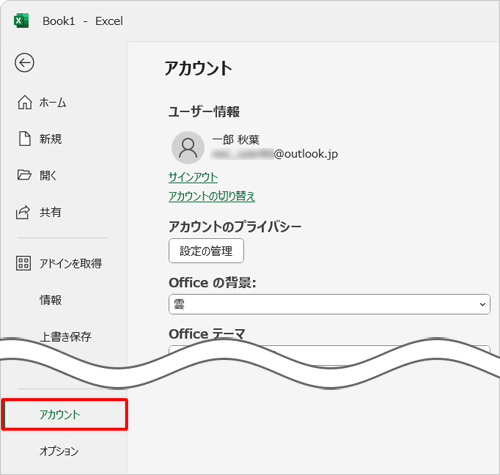Click the large アカウント page title

(198, 68)
